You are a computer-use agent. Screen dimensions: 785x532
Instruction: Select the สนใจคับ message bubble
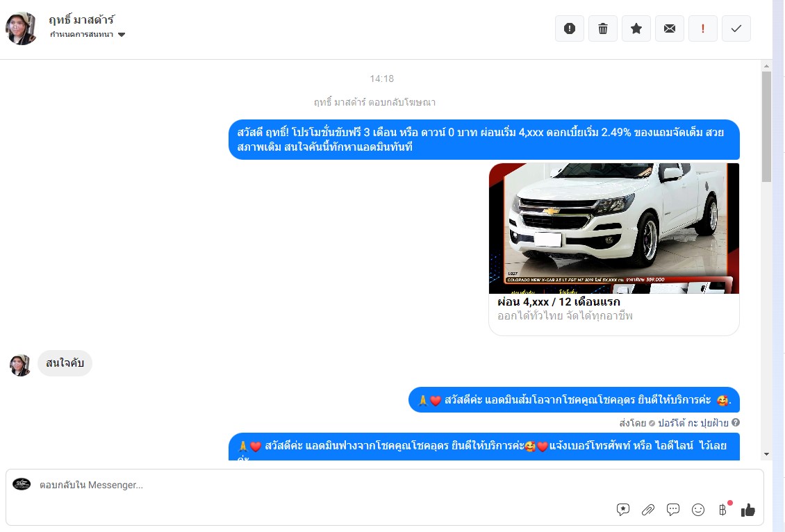[65, 363]
